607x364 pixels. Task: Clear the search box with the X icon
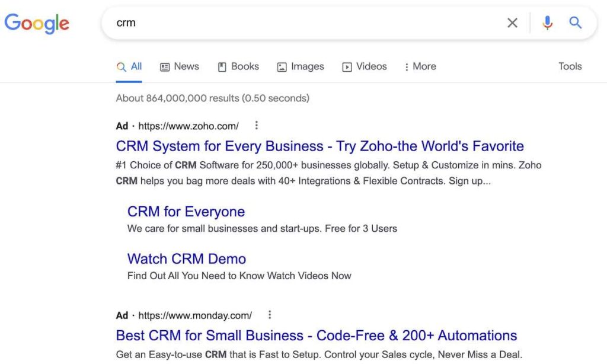tap(512, 23)
